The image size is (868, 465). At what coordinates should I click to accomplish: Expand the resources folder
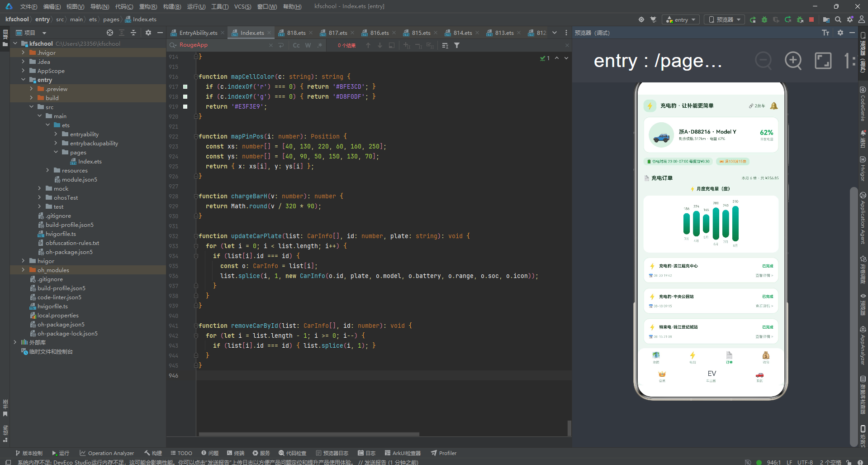[x=47, y=170]
